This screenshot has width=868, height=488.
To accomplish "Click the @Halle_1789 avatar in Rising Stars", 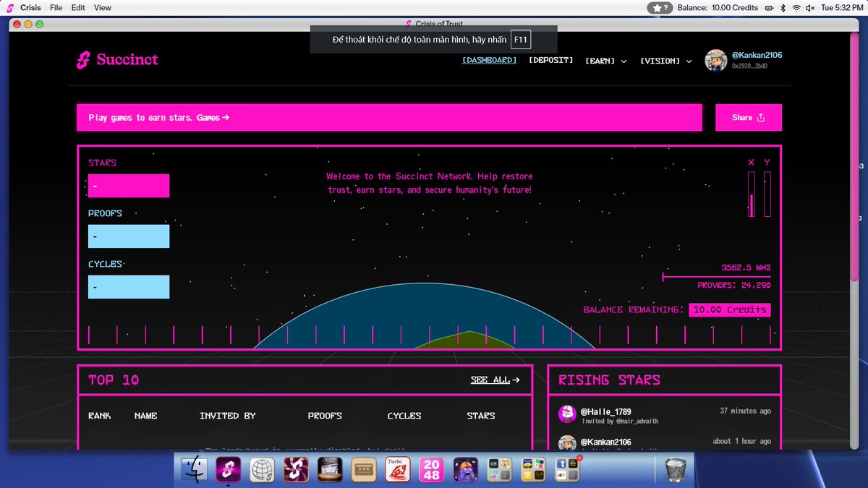I will 567,414.
